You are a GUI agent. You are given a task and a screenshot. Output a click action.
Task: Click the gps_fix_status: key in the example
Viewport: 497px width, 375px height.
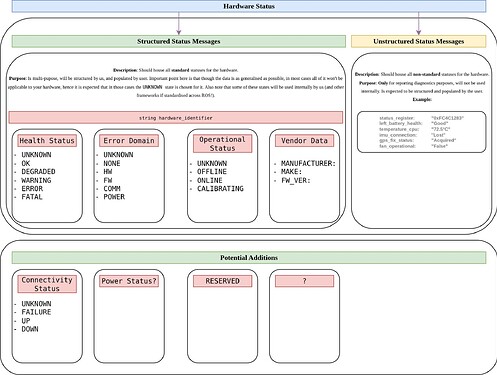click(x=396, y=140)
